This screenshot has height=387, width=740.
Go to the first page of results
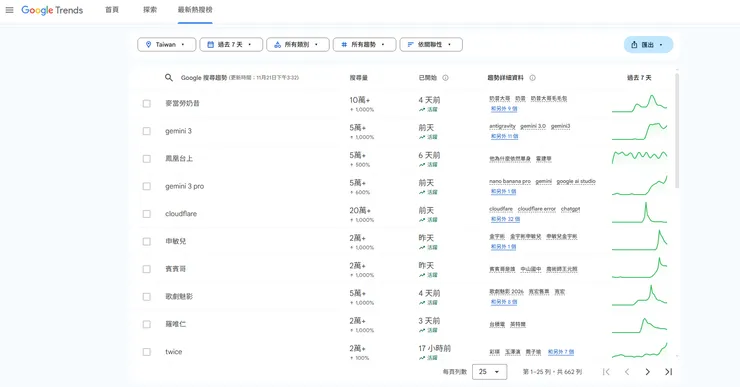click(x=606, y=372)
